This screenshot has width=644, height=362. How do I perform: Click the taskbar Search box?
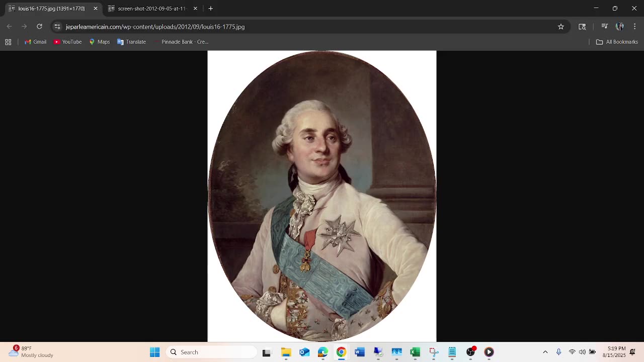click(x=211, y=352)
